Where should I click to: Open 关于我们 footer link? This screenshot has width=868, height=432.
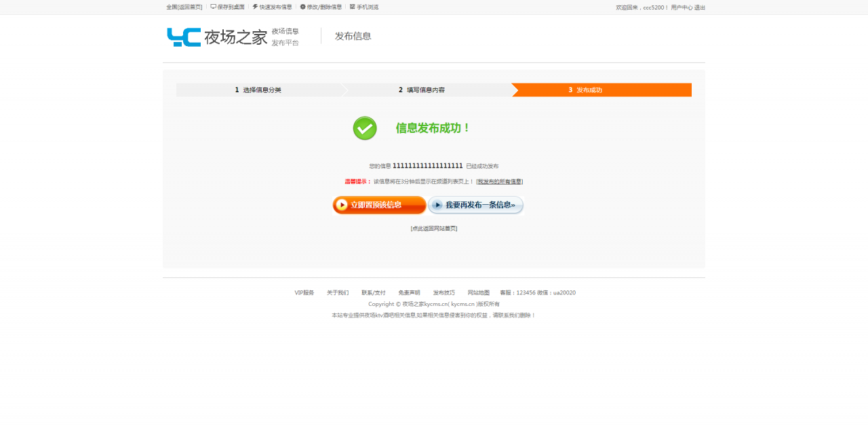338,293
